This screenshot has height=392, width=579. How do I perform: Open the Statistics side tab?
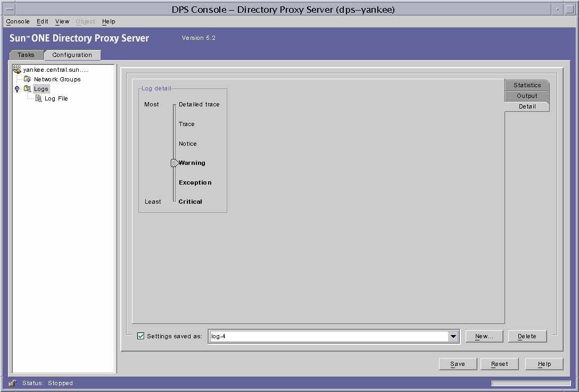click(527, 85)
